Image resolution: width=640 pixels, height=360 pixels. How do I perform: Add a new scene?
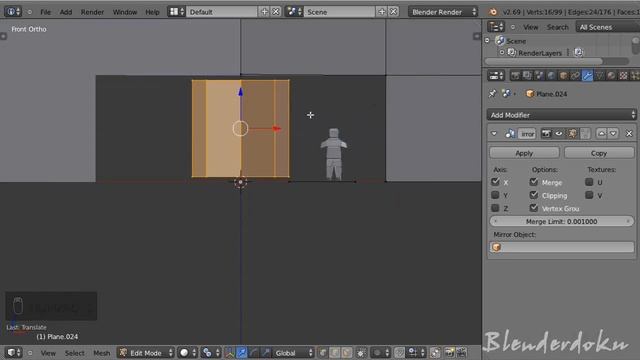pyautogui.click(x=382, y=12)
